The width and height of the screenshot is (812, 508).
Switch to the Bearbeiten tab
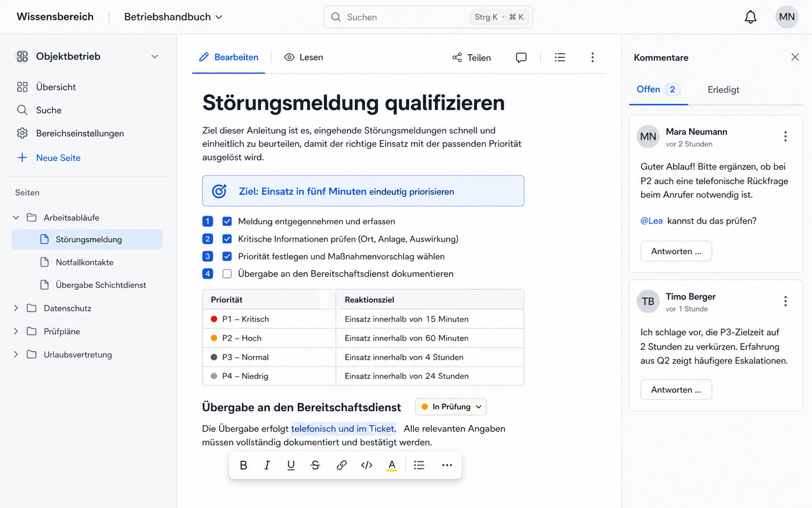(x=228, y=57)
